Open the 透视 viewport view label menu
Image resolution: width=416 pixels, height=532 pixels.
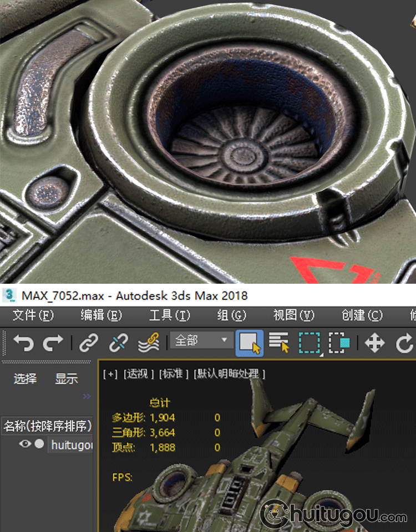[x=138, y=374]
